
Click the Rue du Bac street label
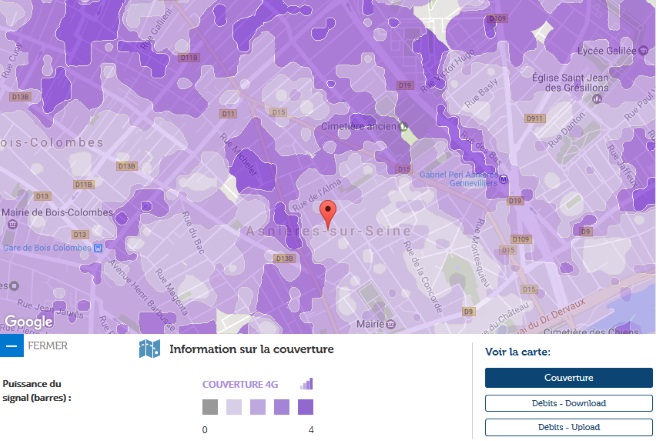[193, 233]
